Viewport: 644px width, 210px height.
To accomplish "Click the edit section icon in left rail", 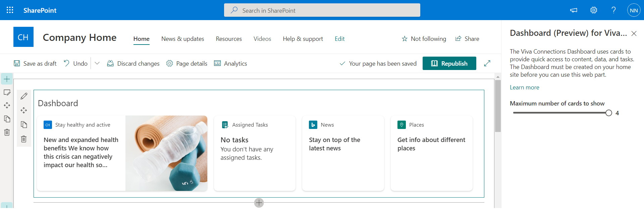I will coord(7,92).
